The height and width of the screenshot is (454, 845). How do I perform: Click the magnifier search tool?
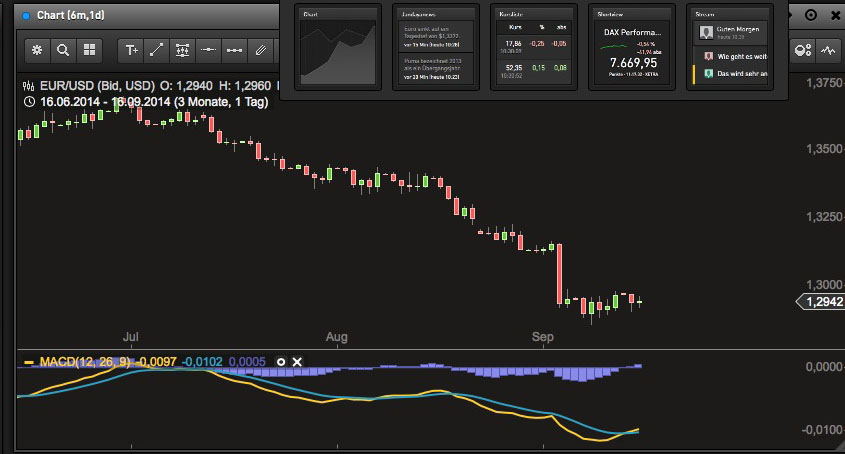point(63,50)
